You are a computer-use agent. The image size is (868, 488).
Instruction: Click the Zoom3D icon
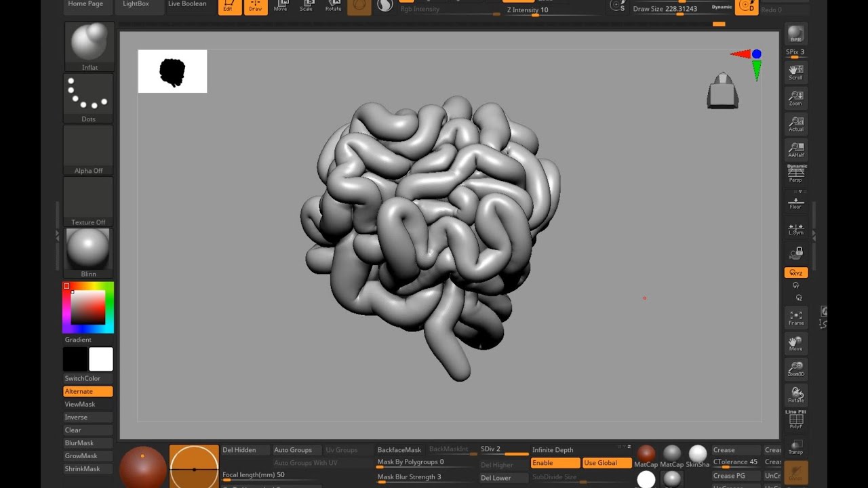[795, 369]
